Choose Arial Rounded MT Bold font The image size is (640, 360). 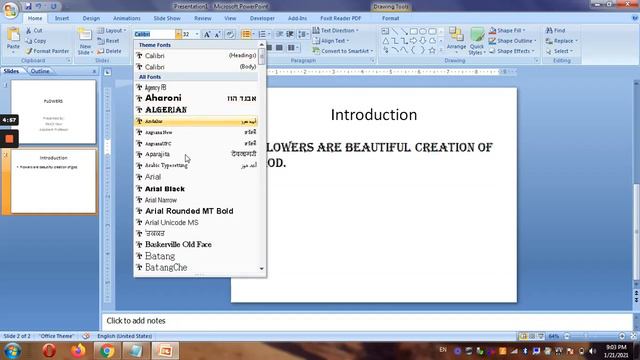197,211
